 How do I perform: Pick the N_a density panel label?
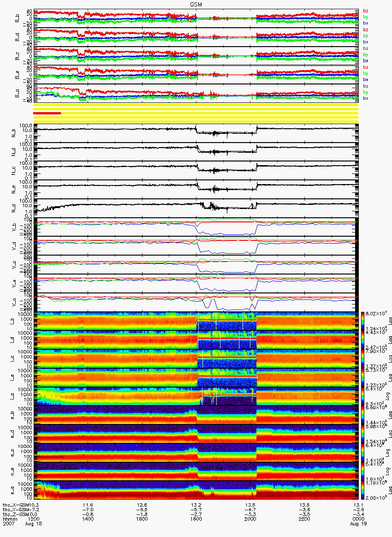(x=14, y=209)
